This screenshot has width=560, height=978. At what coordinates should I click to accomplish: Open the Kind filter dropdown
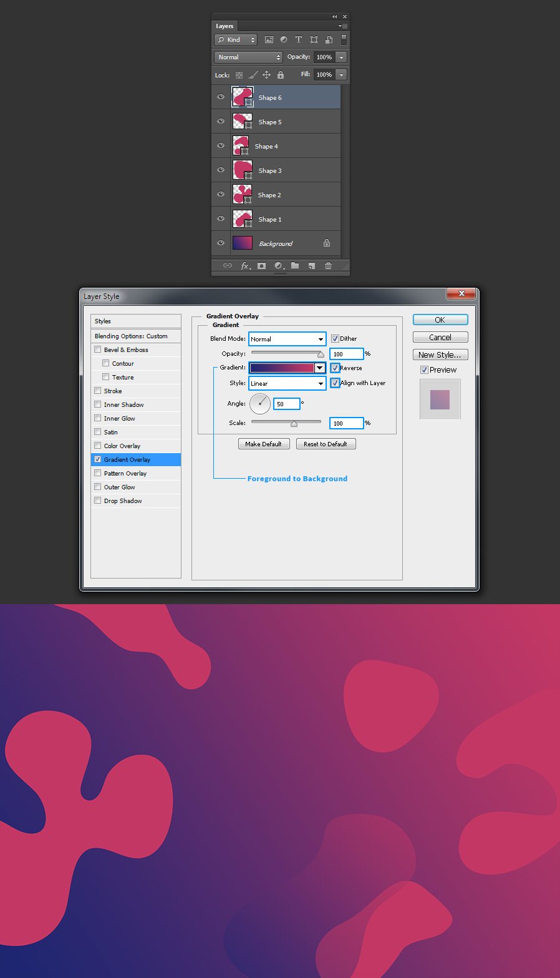point(236,39)
